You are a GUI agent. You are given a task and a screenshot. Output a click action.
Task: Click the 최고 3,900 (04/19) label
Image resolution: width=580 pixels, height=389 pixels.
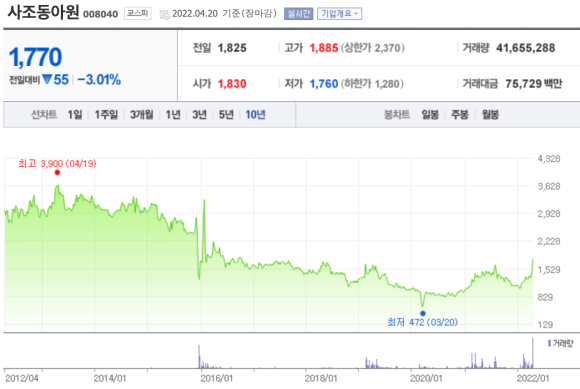point(57,163)
